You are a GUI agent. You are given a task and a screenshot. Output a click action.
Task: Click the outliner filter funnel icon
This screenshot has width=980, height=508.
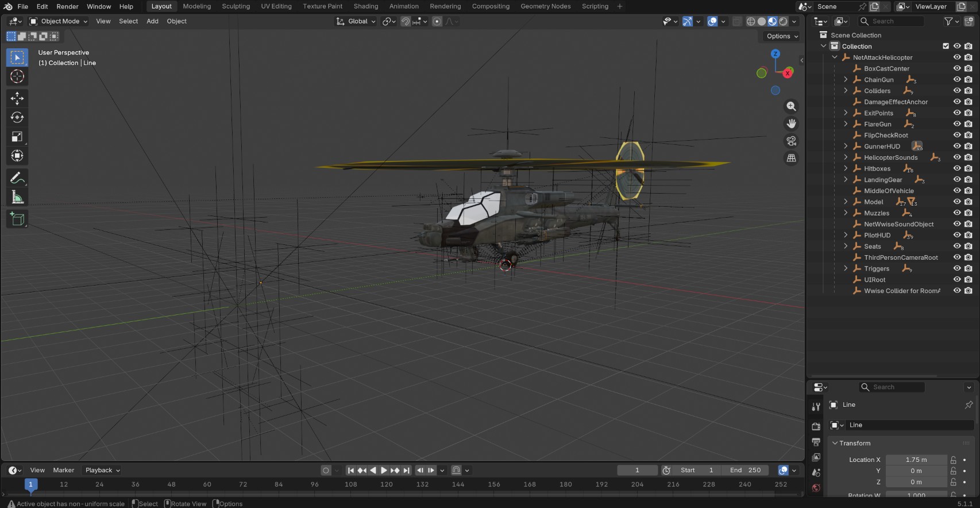[948, 21]
